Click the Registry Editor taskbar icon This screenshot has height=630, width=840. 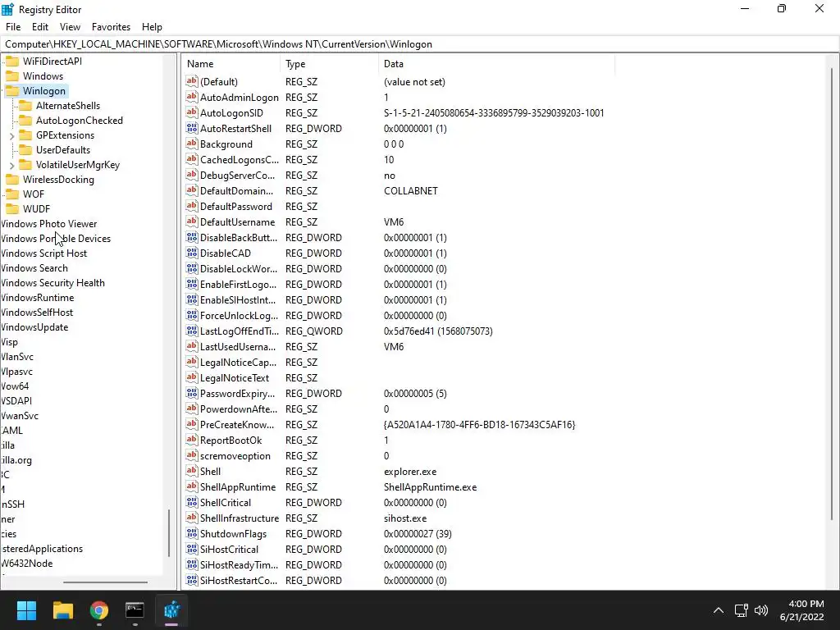click(171, 609)
